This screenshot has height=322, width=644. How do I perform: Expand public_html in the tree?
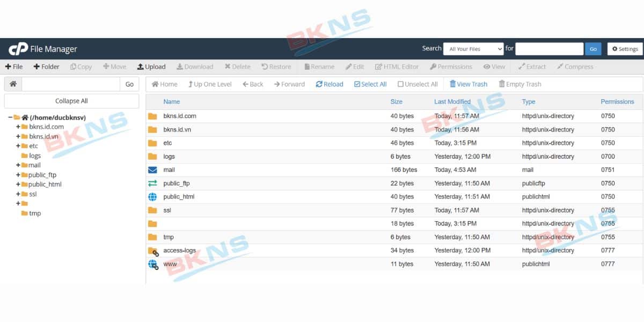click(18, 185)
